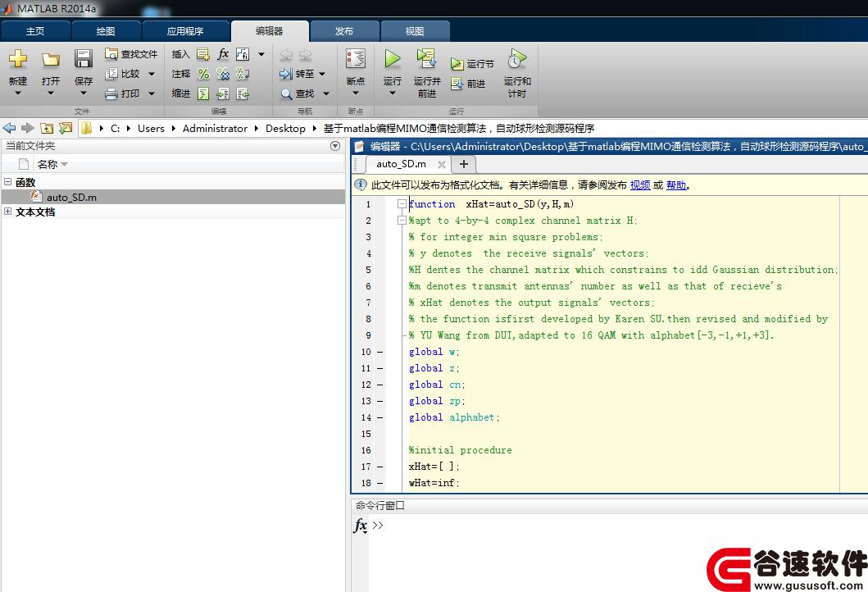Click the 打开 (Open) folder icon
This screenshot has width=868, height=592.
(x=50, y=59)
